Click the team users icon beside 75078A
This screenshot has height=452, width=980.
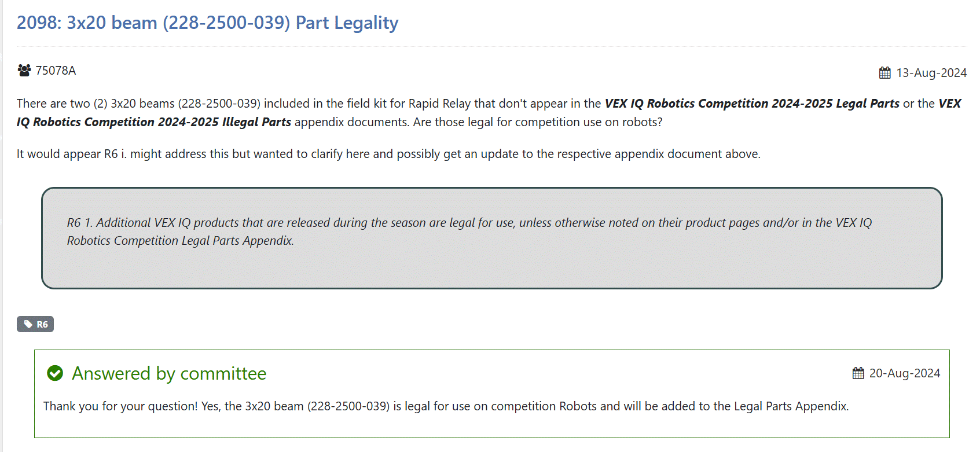point(24,71)
